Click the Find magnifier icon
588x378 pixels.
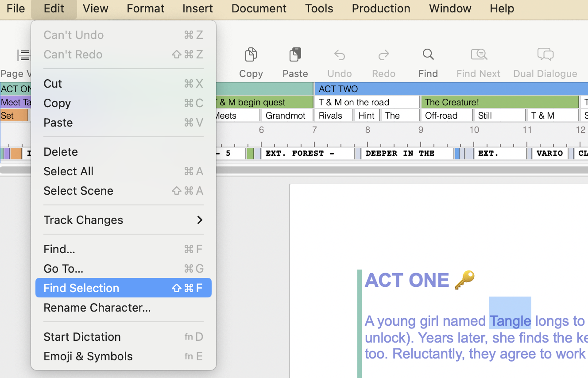(x=428, y=55)
